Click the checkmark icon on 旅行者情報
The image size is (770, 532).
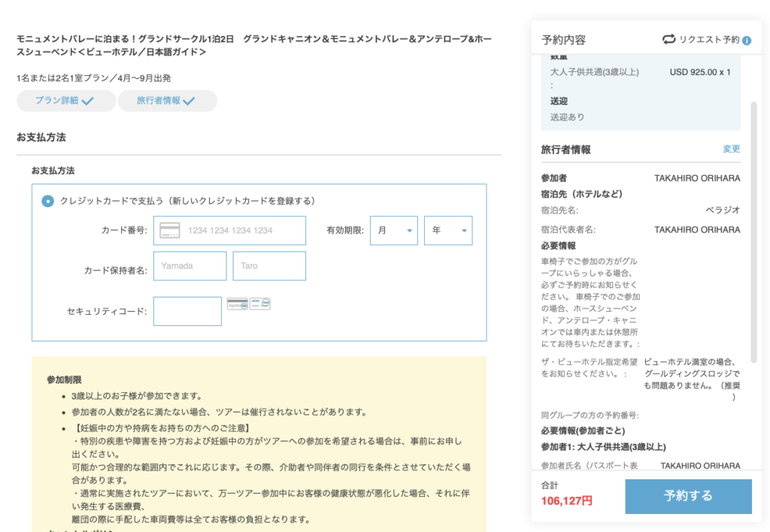[189, 101]
